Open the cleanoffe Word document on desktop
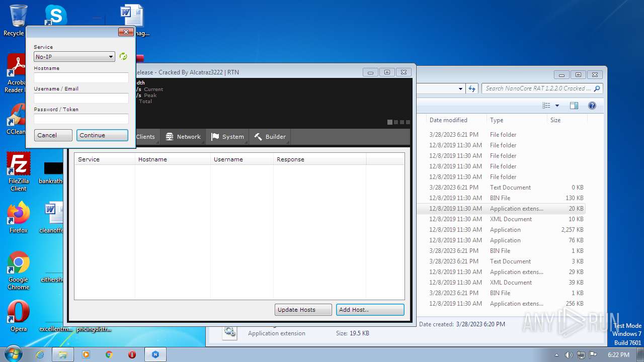 [53, 217]
